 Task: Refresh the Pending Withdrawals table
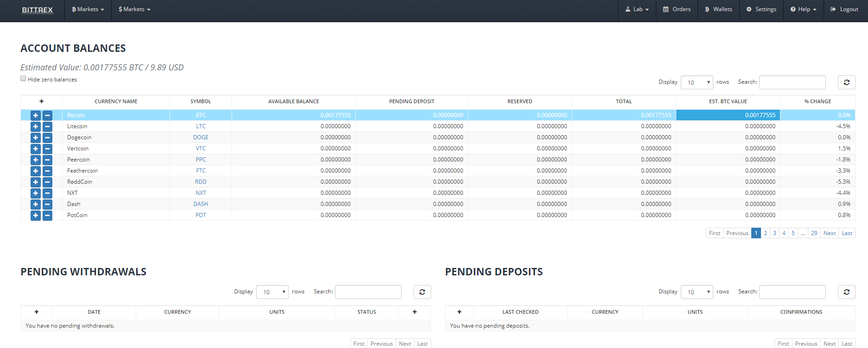pyautogui.click(x=422, y=292)
